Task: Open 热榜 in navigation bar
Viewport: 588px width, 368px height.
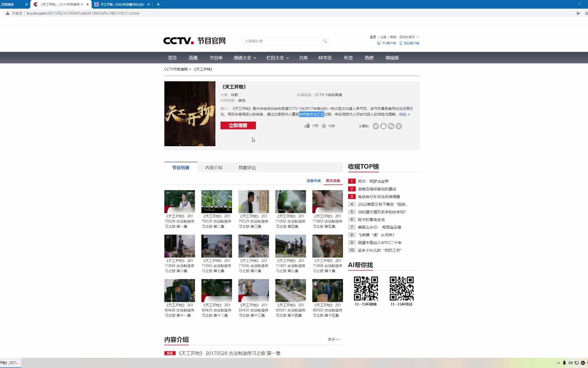Action: pos(369,58)
